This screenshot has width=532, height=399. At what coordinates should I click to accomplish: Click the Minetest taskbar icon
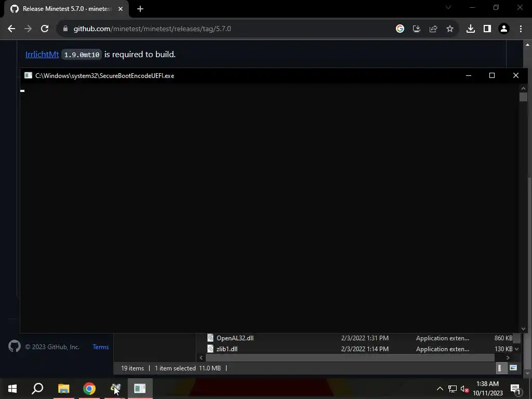pos(115,389)
